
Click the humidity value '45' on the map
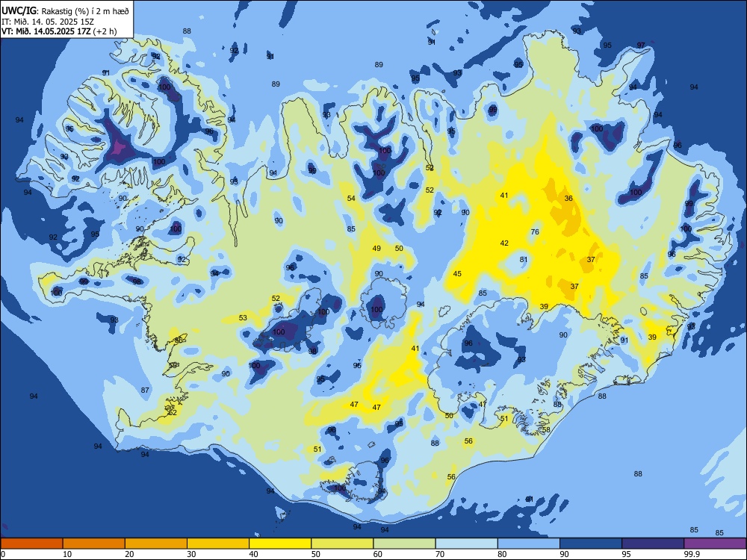pyautogui.click(x=457, y=274)
